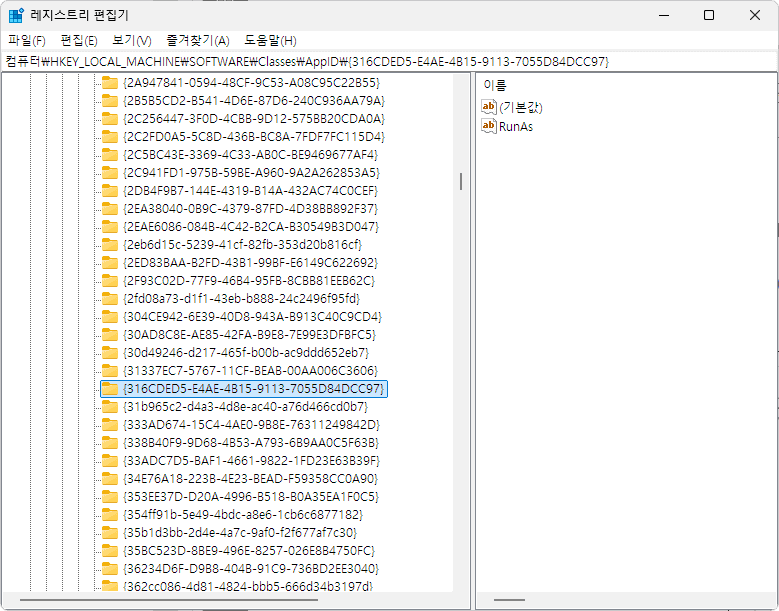The image size is (779, 611).
Task: Click the registry path address bar
Action: click(x=388, y=62)
